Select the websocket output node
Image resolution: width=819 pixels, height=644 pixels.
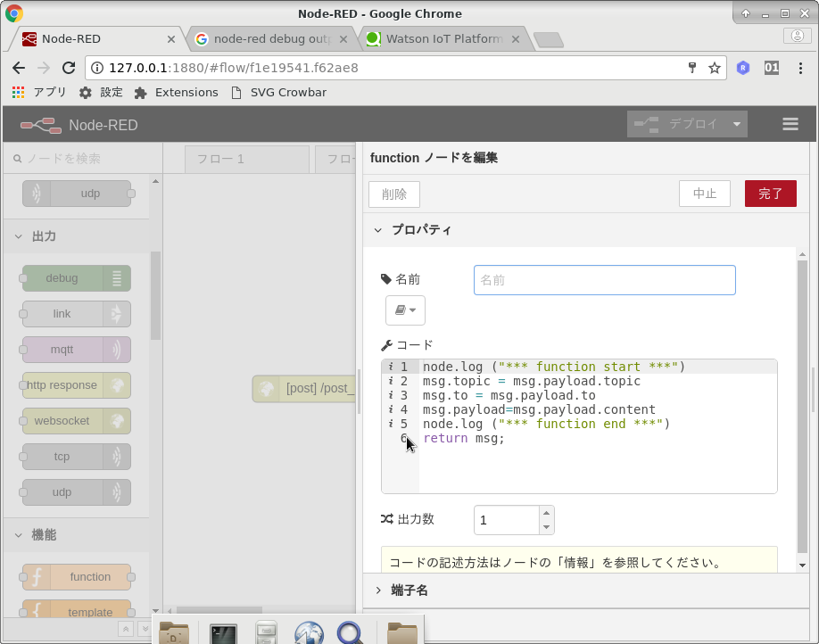point(77,421)
